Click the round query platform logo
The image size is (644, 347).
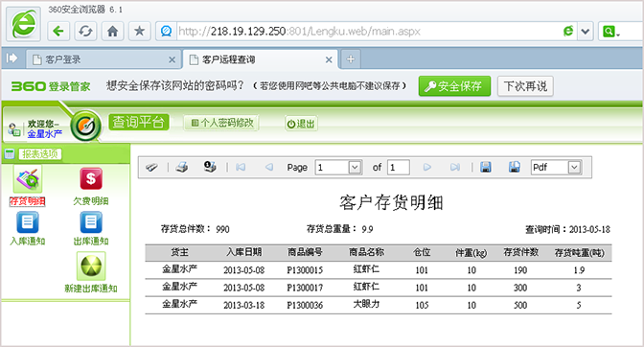coord(86,127)
